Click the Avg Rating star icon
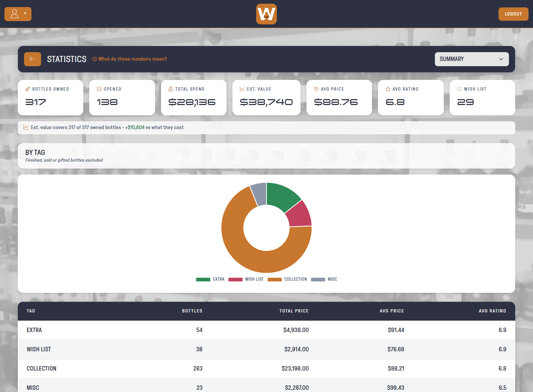The width and height of the screenshot is (533, 392). coord(388,89)
